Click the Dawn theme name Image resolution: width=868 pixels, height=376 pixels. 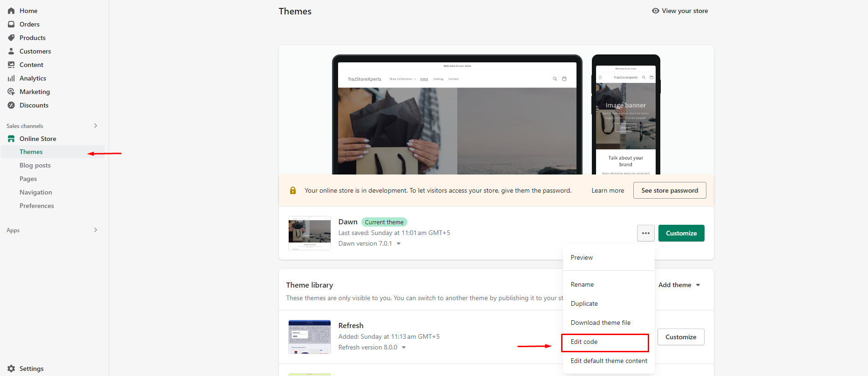(x=348, y=222)
